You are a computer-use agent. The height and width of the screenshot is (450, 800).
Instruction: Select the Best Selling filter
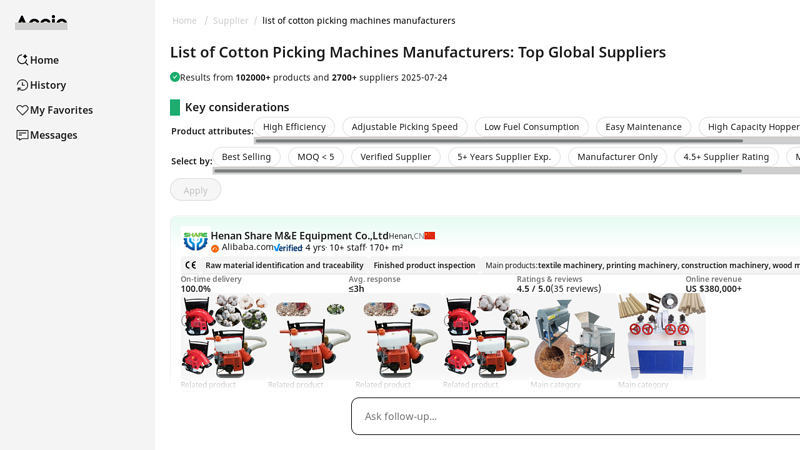(246, 157)
